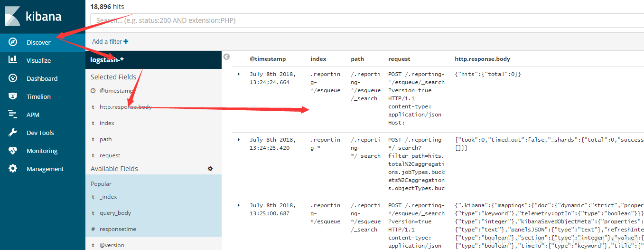The image size is (644, 250).
Task: Click the index column header
Action: 318,59
